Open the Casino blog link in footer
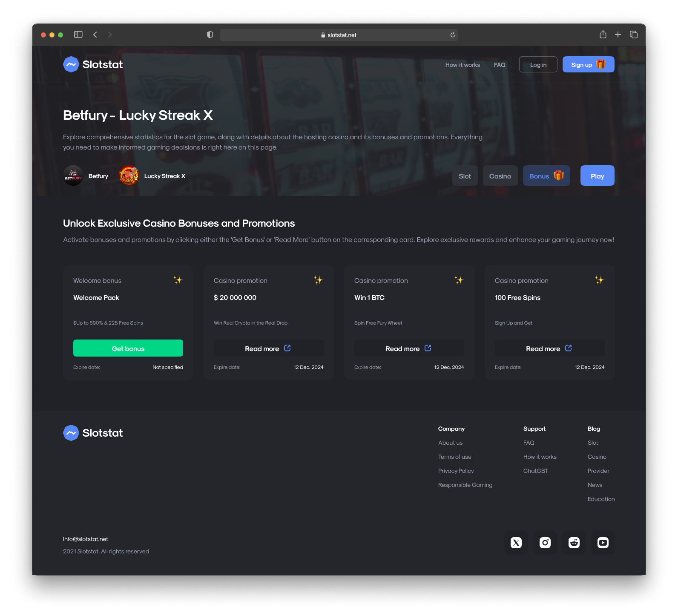Screen dimensions: 678x616 tap(597, 457)
